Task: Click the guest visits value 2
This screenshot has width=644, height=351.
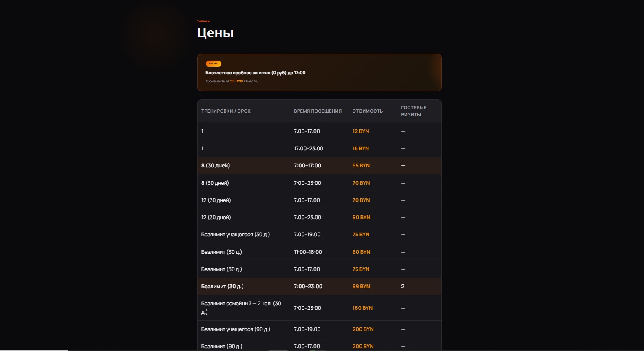Action: click(x=403, y=287)
